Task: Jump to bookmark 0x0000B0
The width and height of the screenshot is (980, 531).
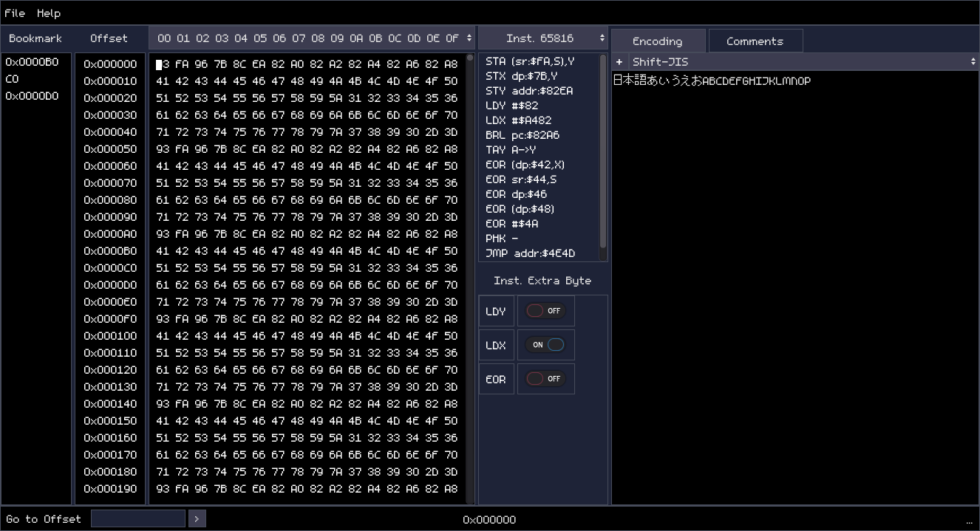Action: 32,62
